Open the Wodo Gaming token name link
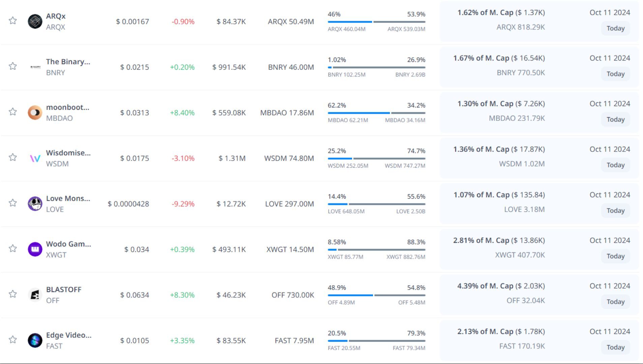This screenshot has height=364, width=643. [x=68, y=244]
